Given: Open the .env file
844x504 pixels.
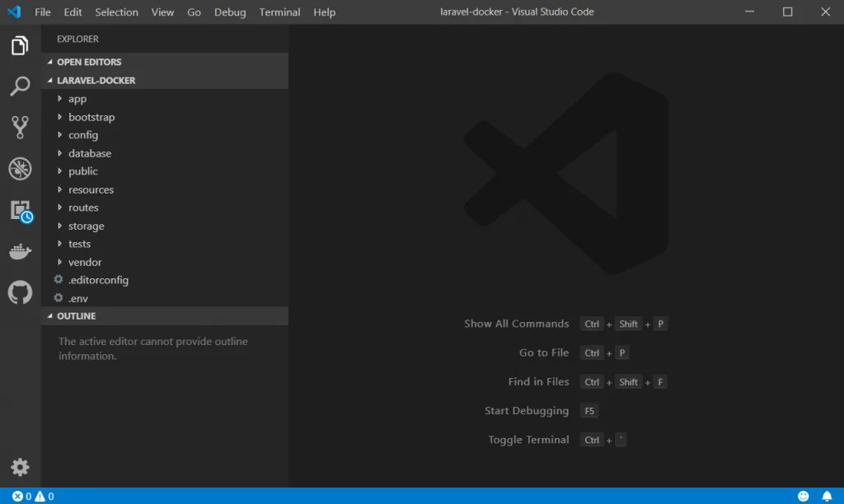Looking at the screenshot, I should tap(78, 298).
